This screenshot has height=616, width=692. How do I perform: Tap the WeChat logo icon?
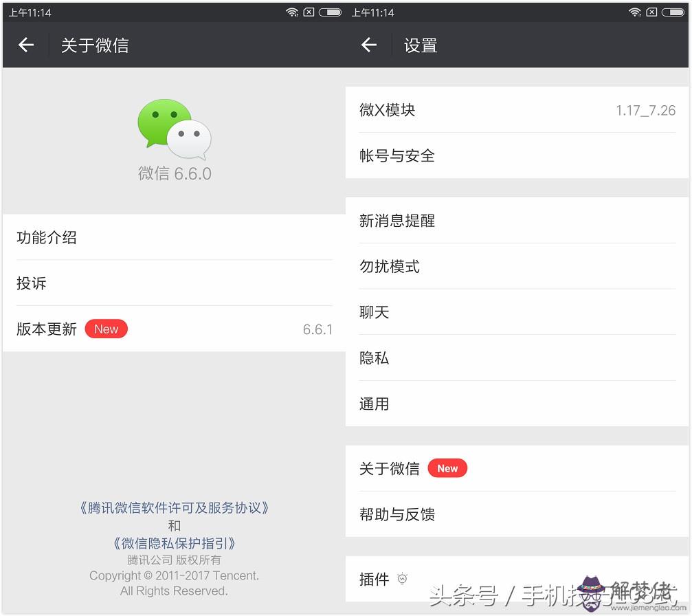click(175, 129)
